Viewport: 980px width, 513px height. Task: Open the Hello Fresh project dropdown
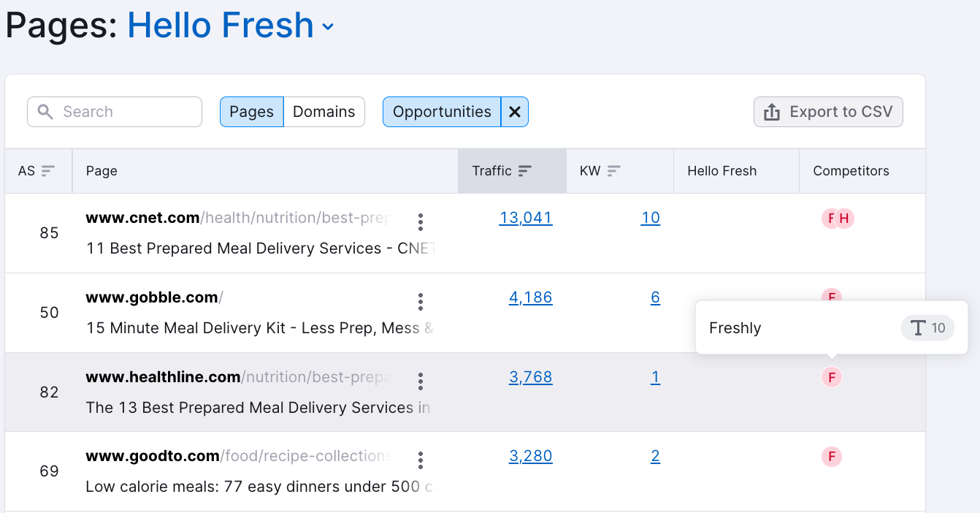click(x=231, y=26)
